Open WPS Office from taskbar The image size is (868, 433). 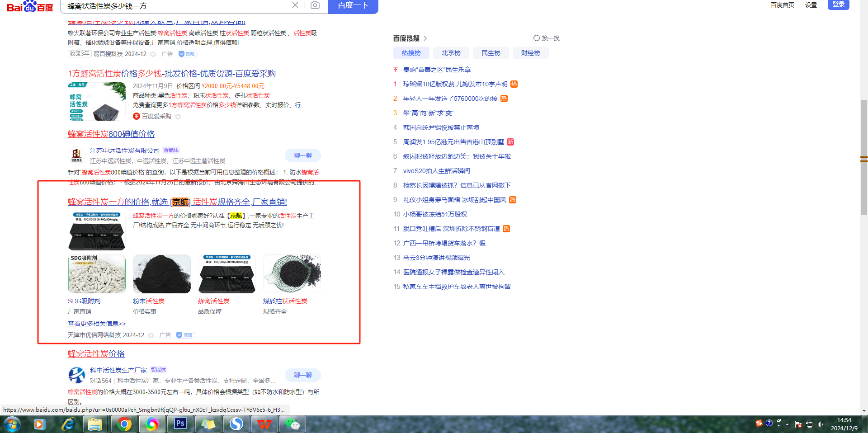click(264, 424)
